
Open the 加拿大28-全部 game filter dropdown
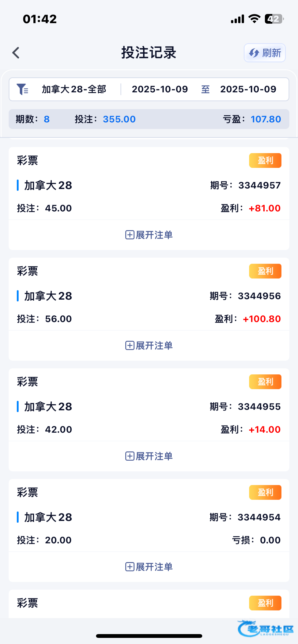tap(74, 89)
